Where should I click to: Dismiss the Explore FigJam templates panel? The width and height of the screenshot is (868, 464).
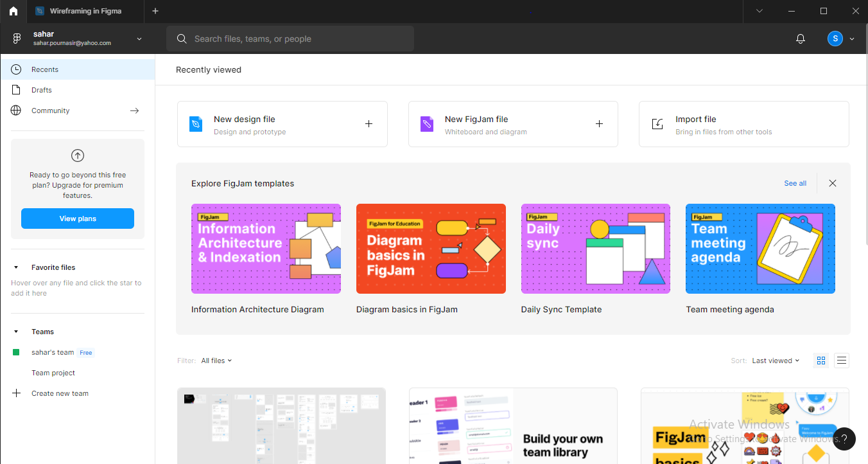[833, 183]
